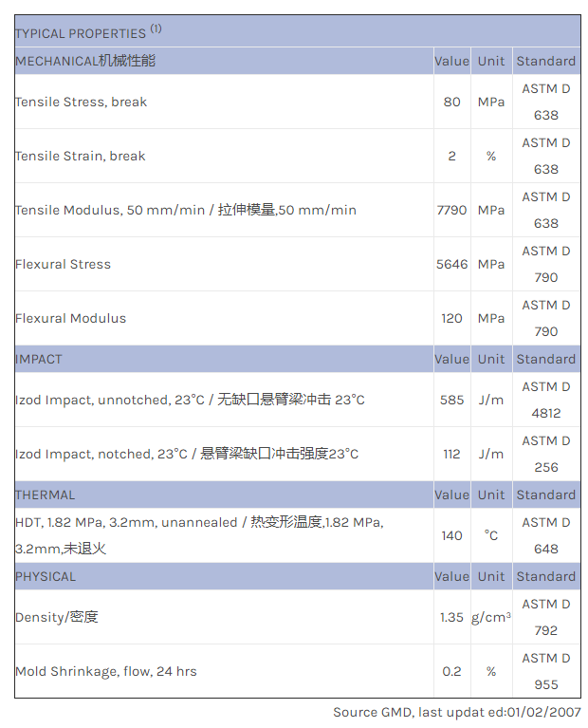Click the Tensile Stress, break row label
This screenshot has width=588, height=728.
(82, 102)
